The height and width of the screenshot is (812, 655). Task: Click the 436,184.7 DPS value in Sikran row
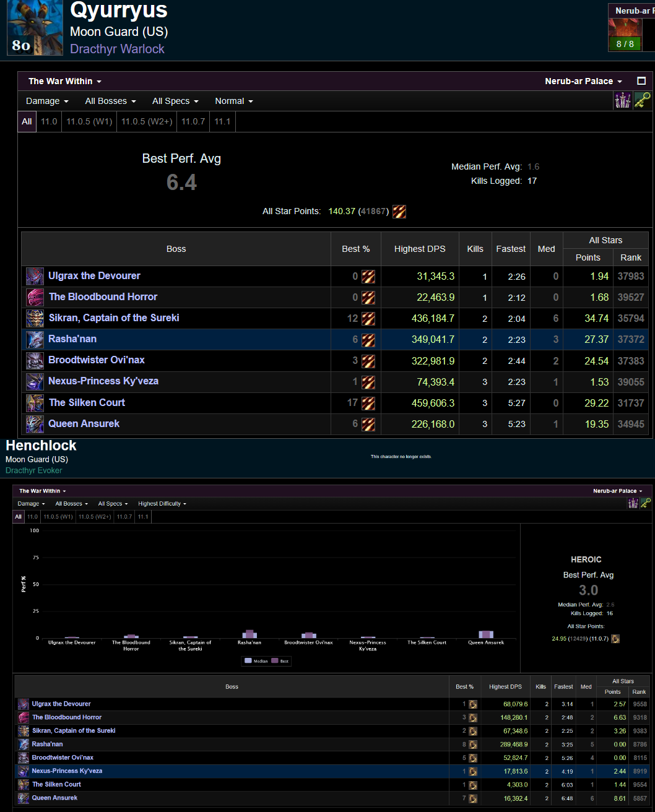(x=433, y=318)
